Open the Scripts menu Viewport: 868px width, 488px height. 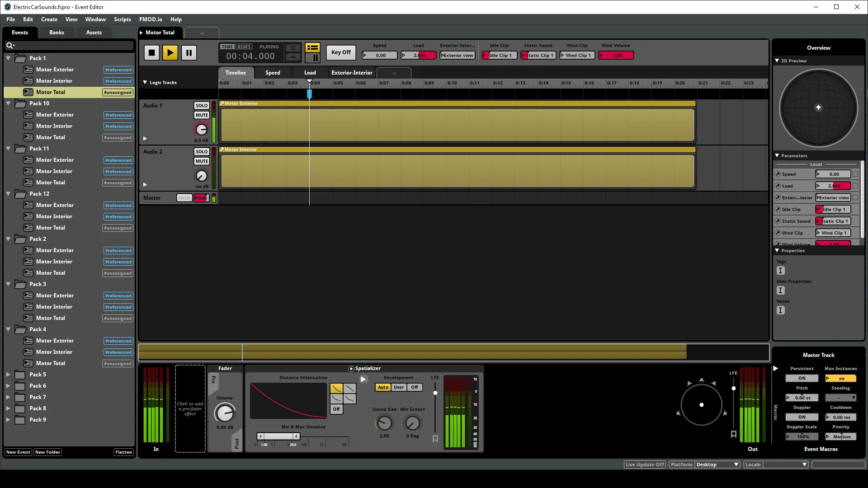click(x=122, y=19)
